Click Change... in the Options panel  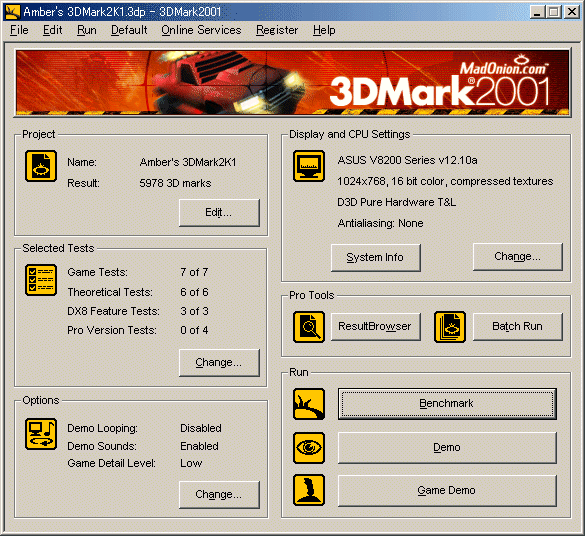(219, 495)
